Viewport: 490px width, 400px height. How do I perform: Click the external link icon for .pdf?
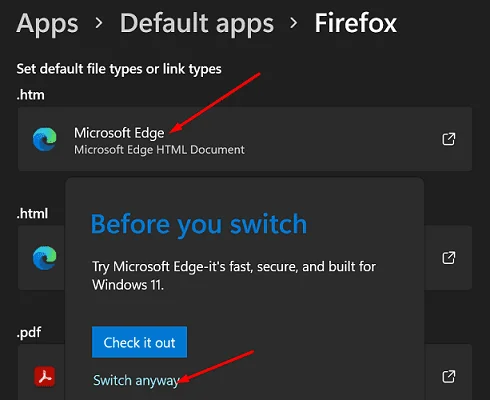pos(449,377)
